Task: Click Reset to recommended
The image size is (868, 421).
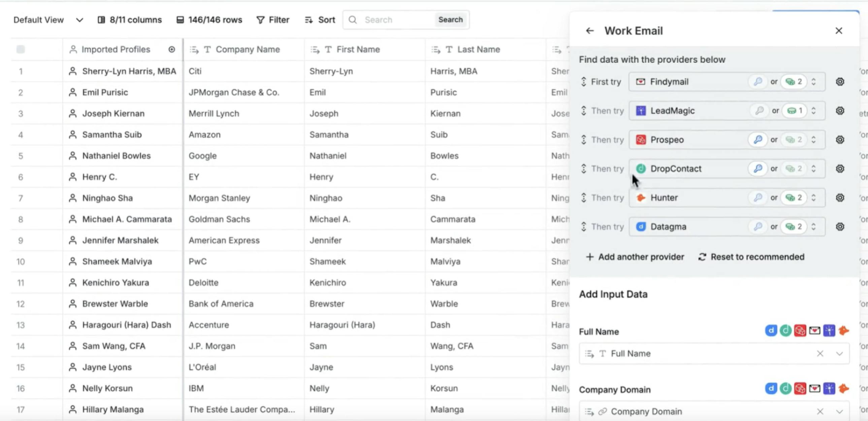Action: tap(752, 257)
